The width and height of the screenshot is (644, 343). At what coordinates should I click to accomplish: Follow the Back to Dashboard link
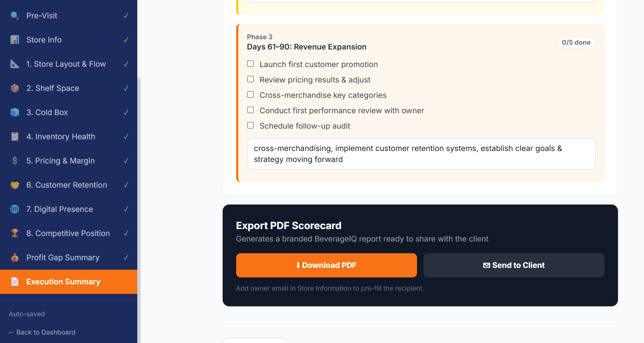pyautogui.click(x=42, y=332)
